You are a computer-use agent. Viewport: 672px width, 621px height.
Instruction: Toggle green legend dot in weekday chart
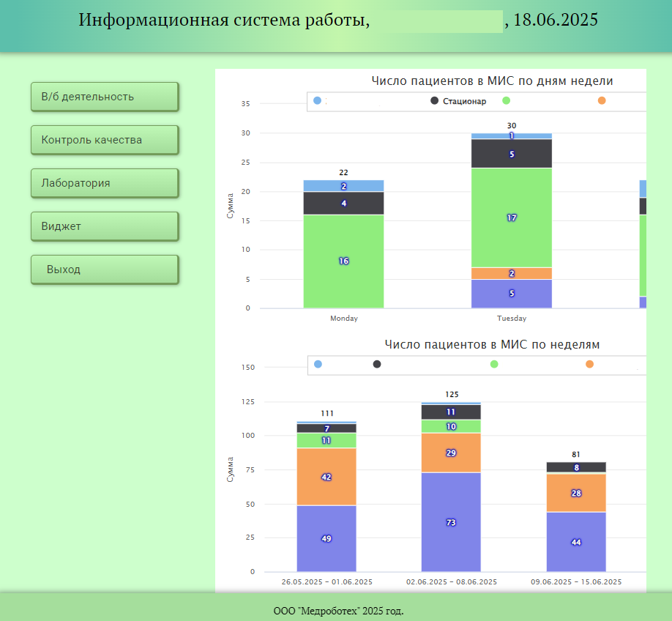click(x=506, y=100)
